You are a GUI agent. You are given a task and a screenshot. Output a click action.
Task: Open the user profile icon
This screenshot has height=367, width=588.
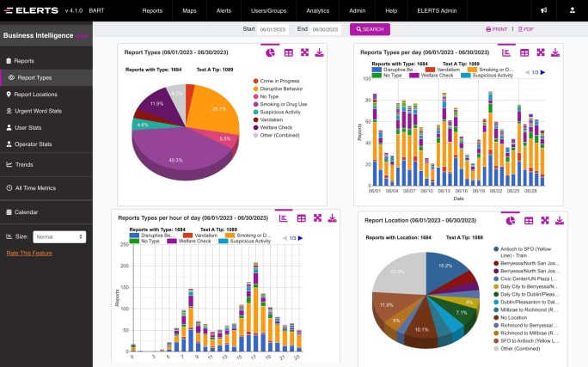click(572, 11)
